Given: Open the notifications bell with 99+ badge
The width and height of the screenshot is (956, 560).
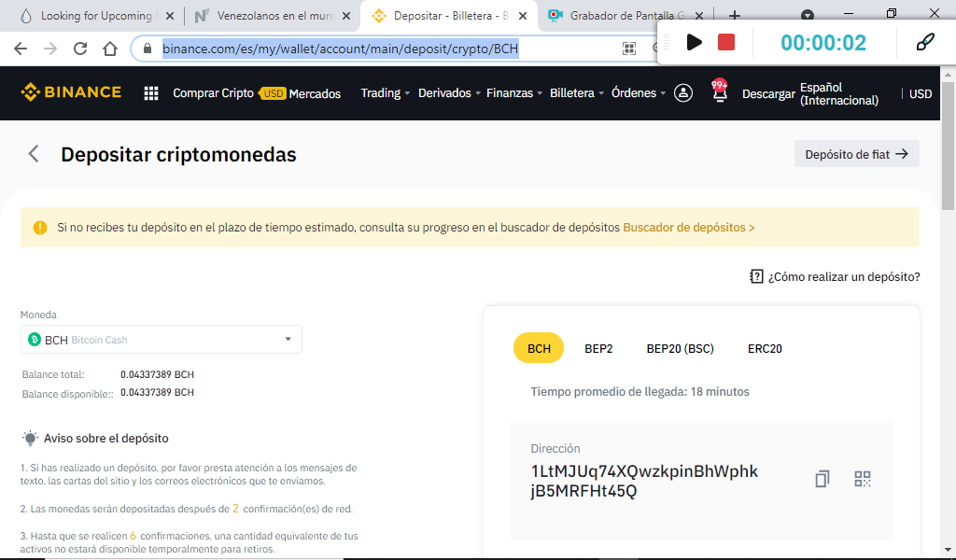Looking at the screenshot, I should click(720, 91).
